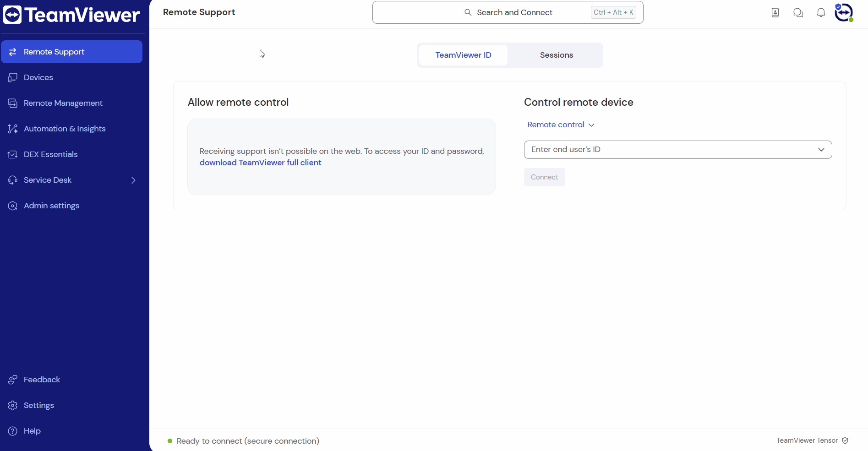Open the contacts book icon in header

click(x=775, y=13)
